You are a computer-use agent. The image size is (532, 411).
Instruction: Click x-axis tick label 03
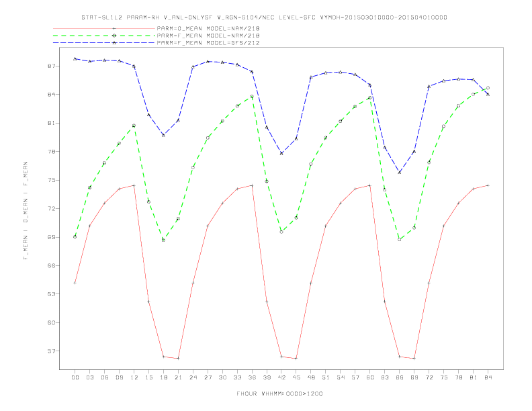89,377
